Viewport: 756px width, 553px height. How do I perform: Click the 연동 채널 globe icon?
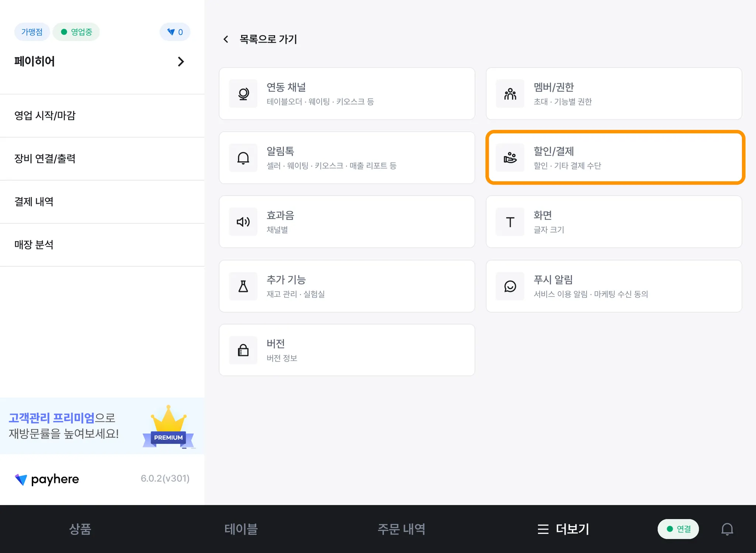tap(243, 94)
